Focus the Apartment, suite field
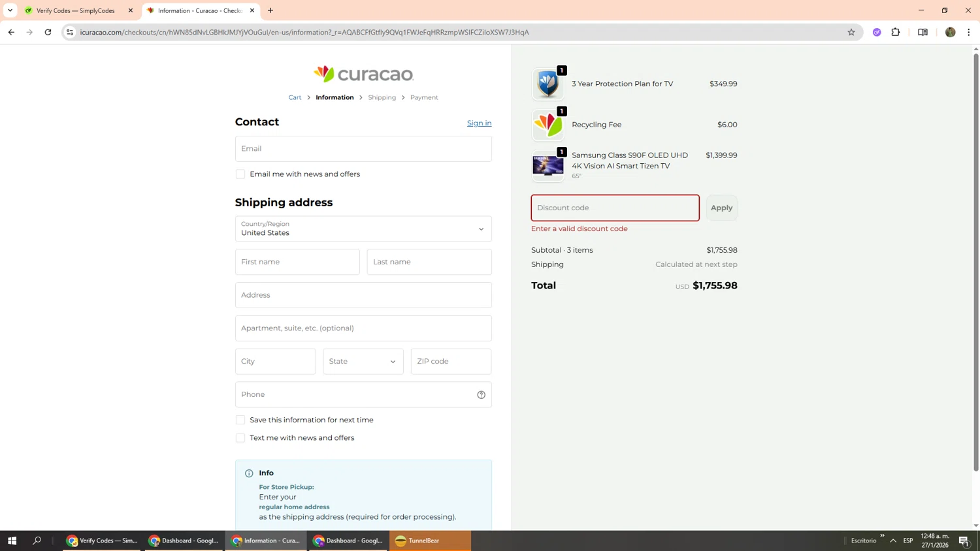 pos(363,328)
